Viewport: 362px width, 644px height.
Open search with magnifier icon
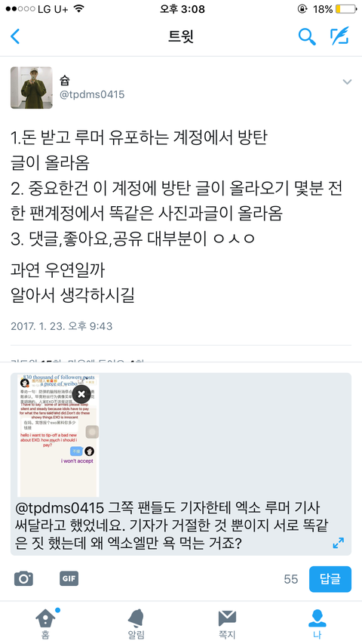point(307,36)
